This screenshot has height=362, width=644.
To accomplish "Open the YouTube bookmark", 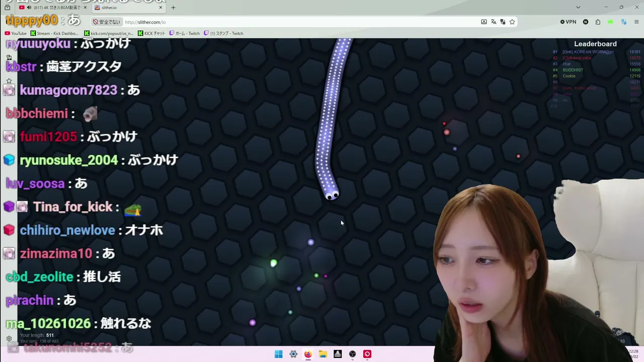I will [16, 34].
